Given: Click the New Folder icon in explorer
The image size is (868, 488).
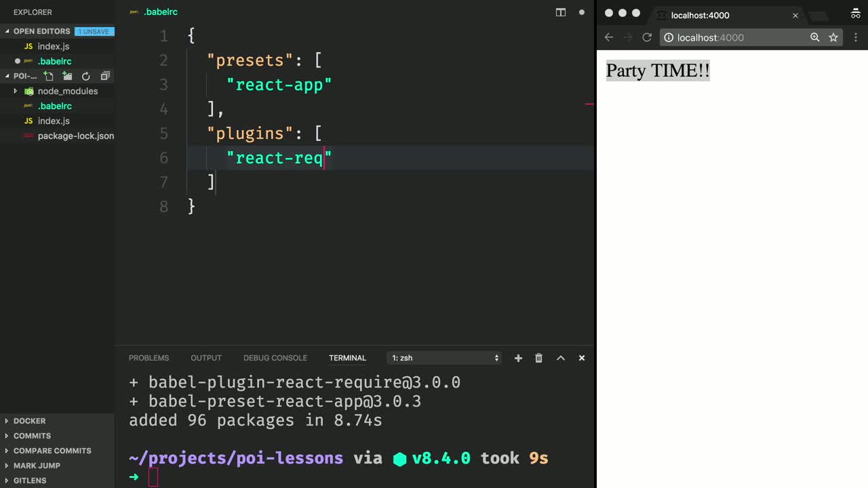Looking at the screenshot, I should click(x=67, y=76).
